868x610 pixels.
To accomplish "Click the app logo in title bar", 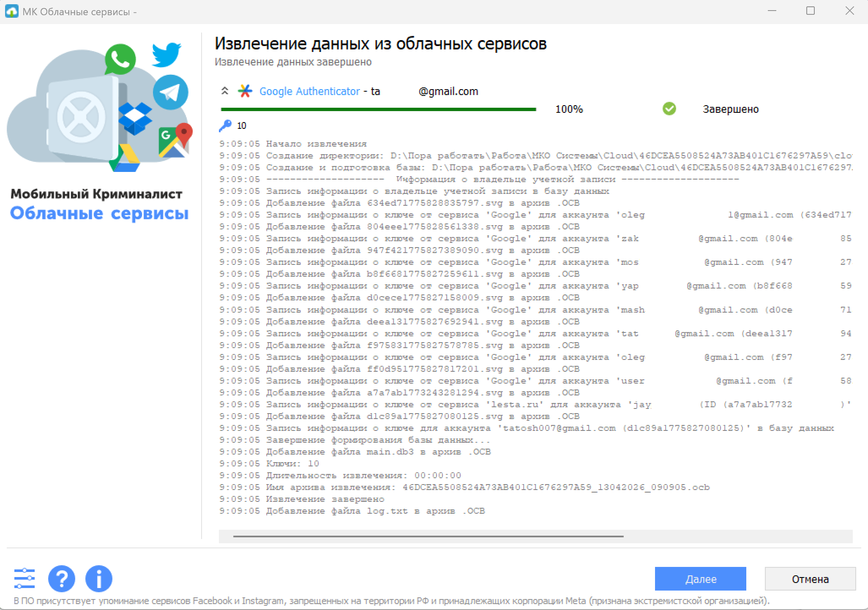I will point(11,11).
